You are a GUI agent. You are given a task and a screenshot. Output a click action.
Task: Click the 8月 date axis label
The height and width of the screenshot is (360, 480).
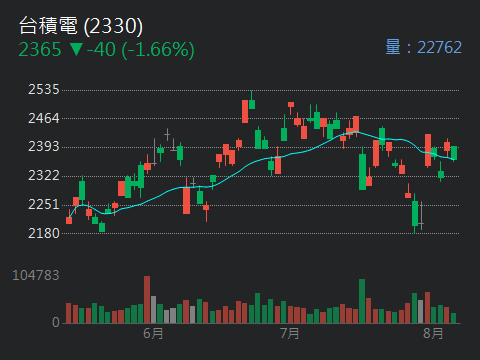coord(433,333)
